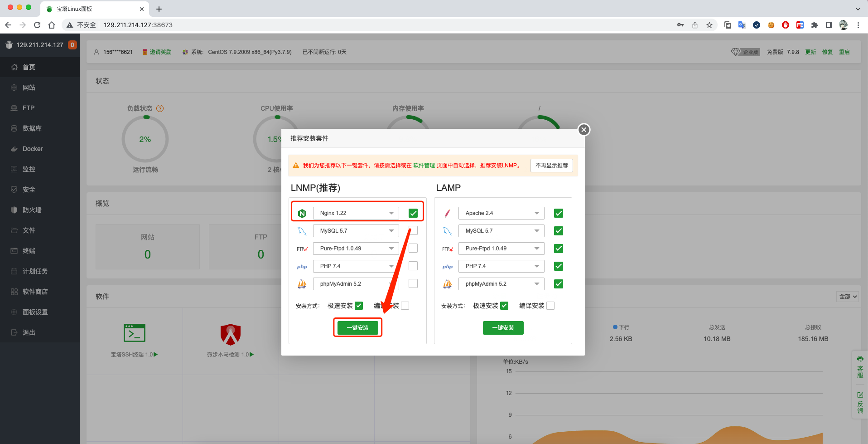868x444 pixels.
Task: Click the LAMP MySQL dolphin icon
Action: coord(448,231)
